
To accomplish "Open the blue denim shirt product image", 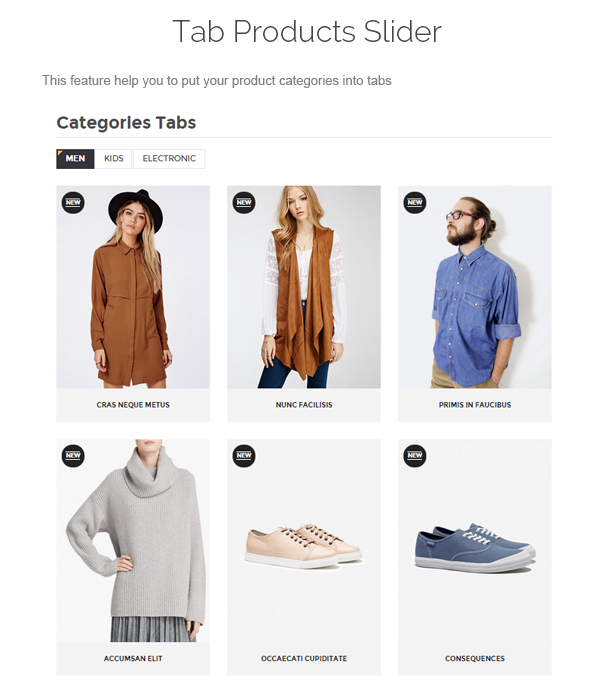I will pos(475,287).
